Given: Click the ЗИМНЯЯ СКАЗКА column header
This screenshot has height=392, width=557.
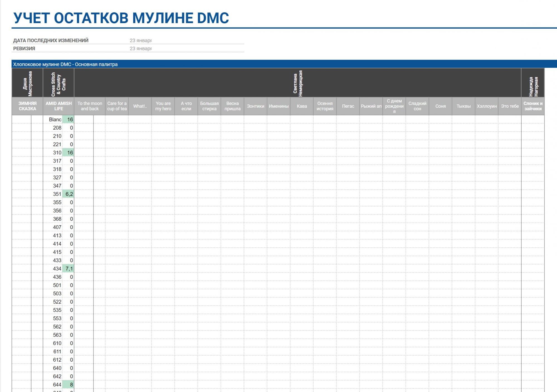Looking at the screenshot, I should click(x=27, y=106).
